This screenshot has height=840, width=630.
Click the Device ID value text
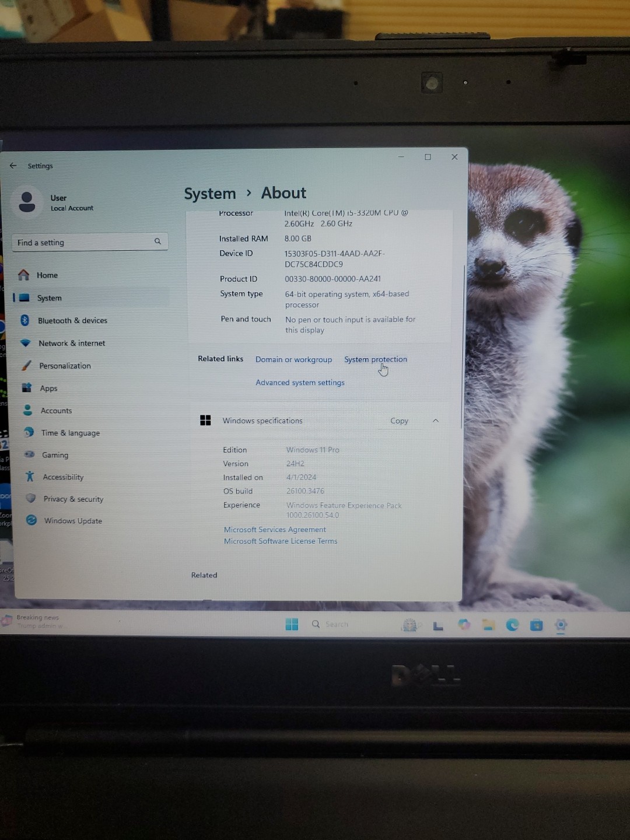coord(334,258)
